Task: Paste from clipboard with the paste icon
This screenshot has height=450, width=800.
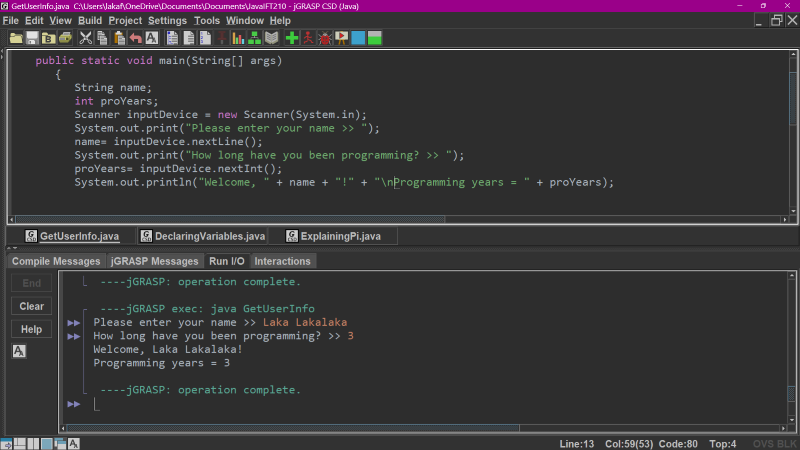Action: [x=119, y=38]
